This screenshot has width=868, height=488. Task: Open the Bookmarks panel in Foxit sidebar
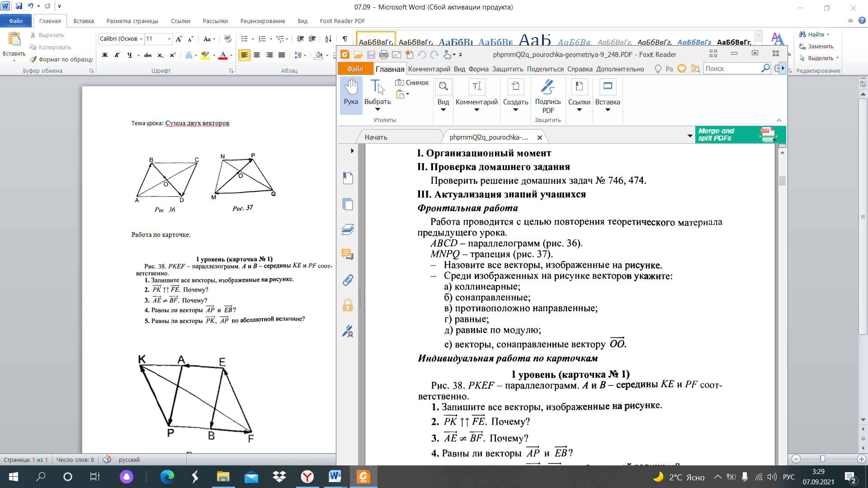point(348,178)
